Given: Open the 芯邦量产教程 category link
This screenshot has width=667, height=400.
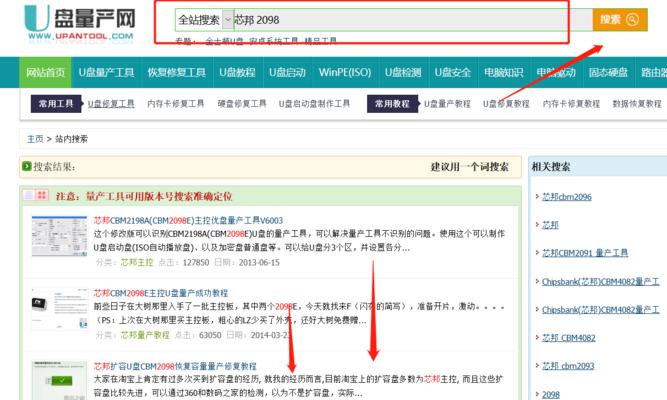Looking at the screenshot, I should point(145,335).
